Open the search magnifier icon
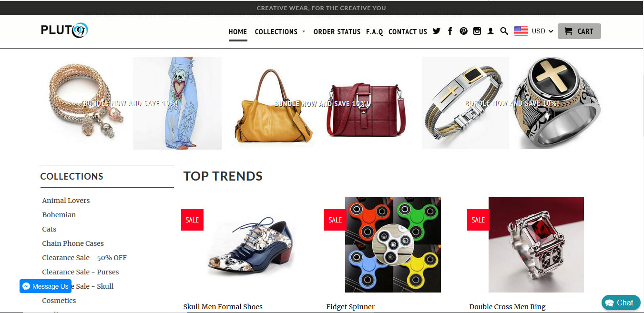 click(x=504, y=31)
